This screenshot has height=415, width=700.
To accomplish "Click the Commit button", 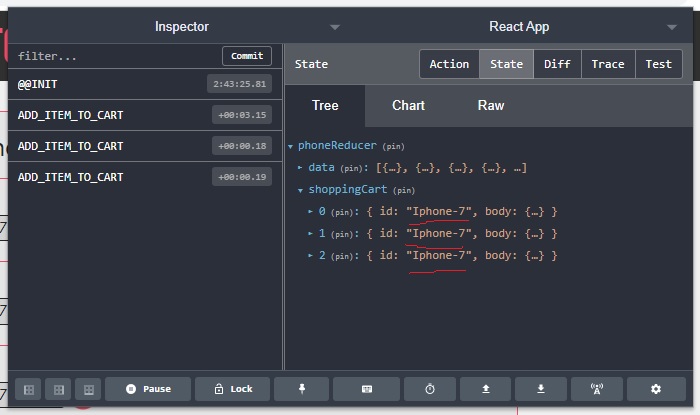I will tap(247, 56).
